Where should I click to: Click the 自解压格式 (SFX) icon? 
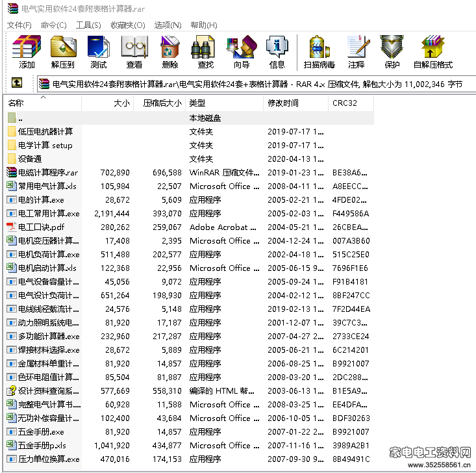coord(433,47)
